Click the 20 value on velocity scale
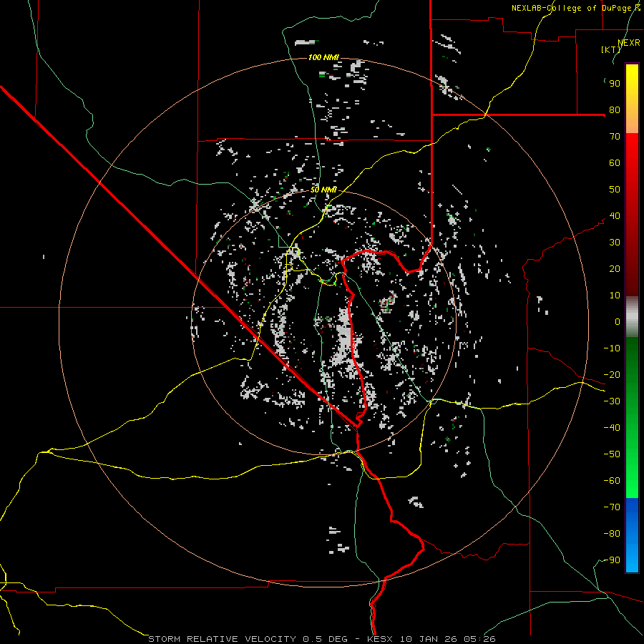The image size is (644, 644). [x=615, y=268]
